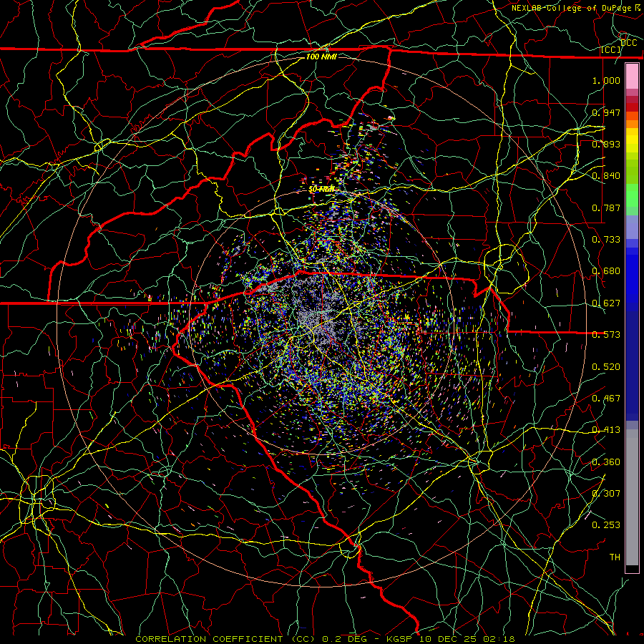Click the 0.893 legend value
Viewport: 644px width, 644px height.
(x=606, y=144)
